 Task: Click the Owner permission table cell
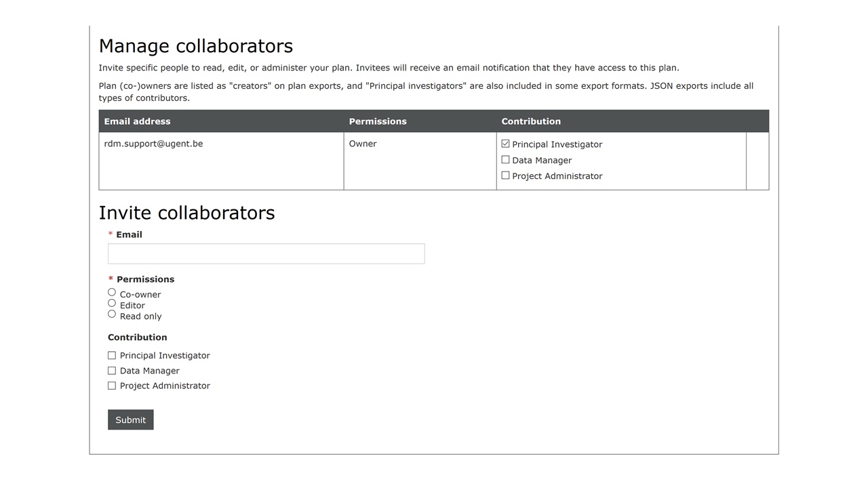tap(363, 144)
